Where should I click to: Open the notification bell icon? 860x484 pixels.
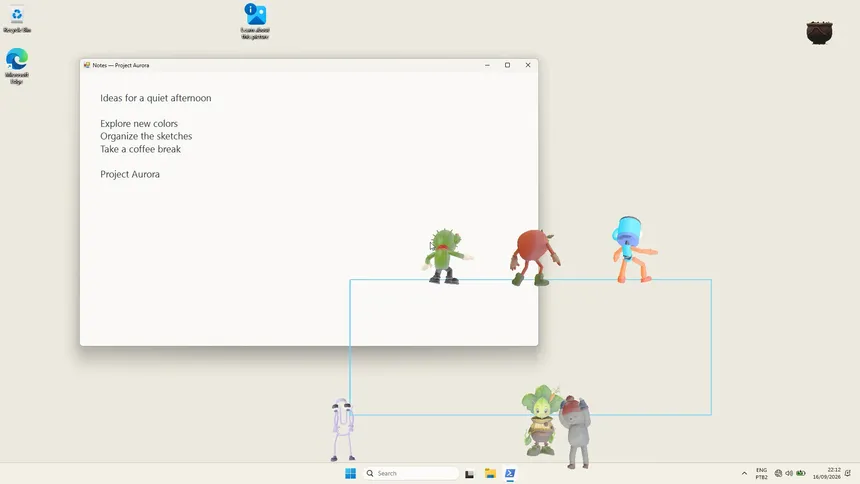click(x=848, y=473)
